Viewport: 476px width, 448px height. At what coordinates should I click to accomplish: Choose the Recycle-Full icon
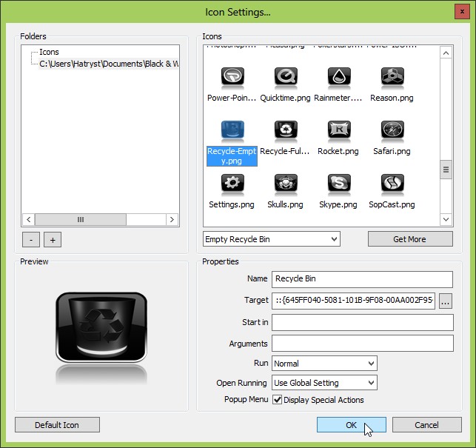(286, 131)
